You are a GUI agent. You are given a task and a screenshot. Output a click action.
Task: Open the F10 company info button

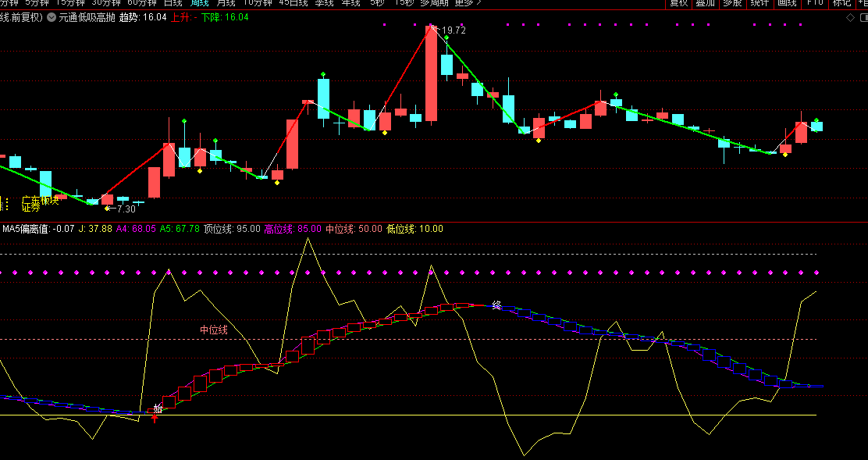[815, 3]
